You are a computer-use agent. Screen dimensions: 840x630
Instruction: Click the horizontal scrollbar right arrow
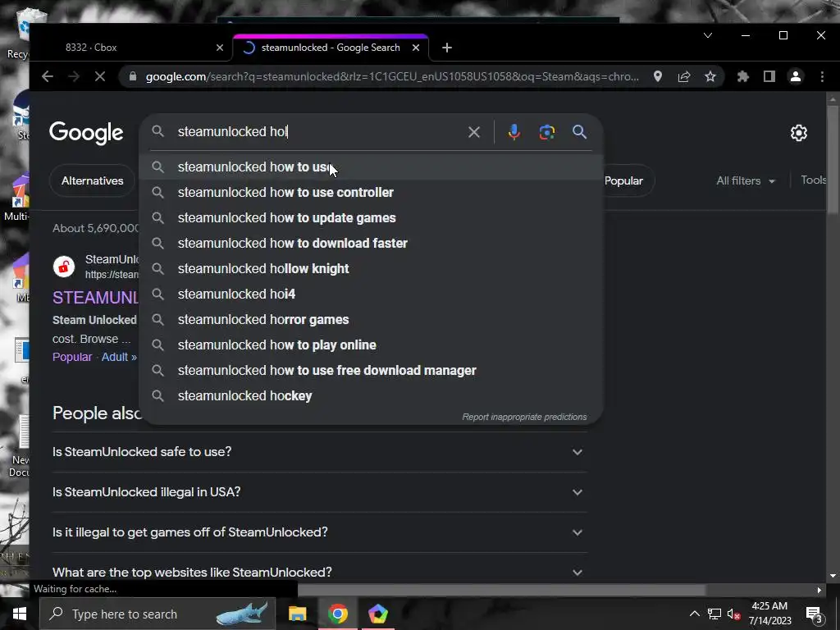click(x=819, y=590)
